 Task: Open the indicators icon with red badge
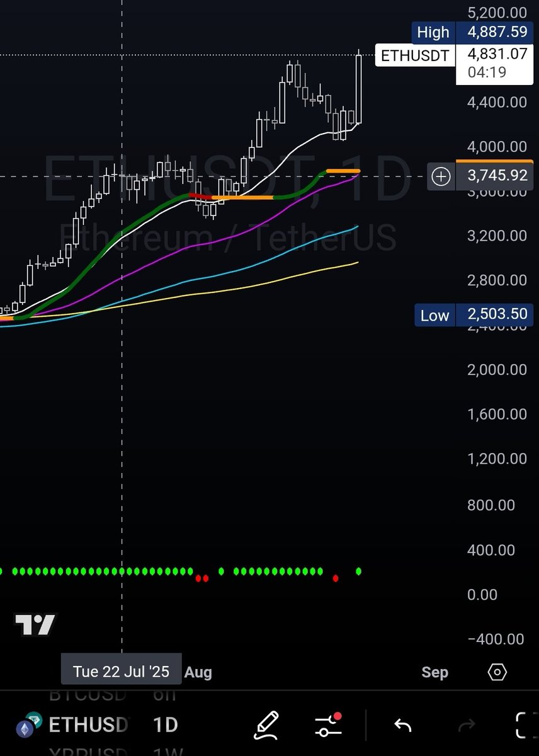[x=329, y=726]
